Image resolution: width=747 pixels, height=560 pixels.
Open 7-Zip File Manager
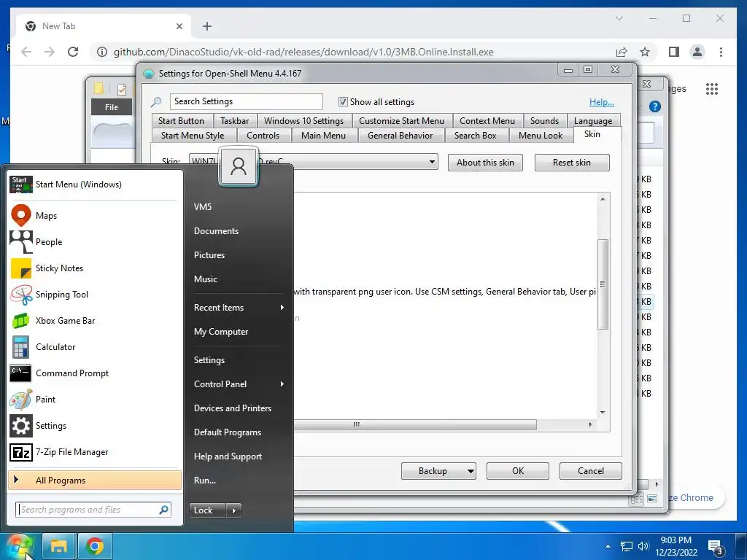pyautogui.click(x=95, y=452)
